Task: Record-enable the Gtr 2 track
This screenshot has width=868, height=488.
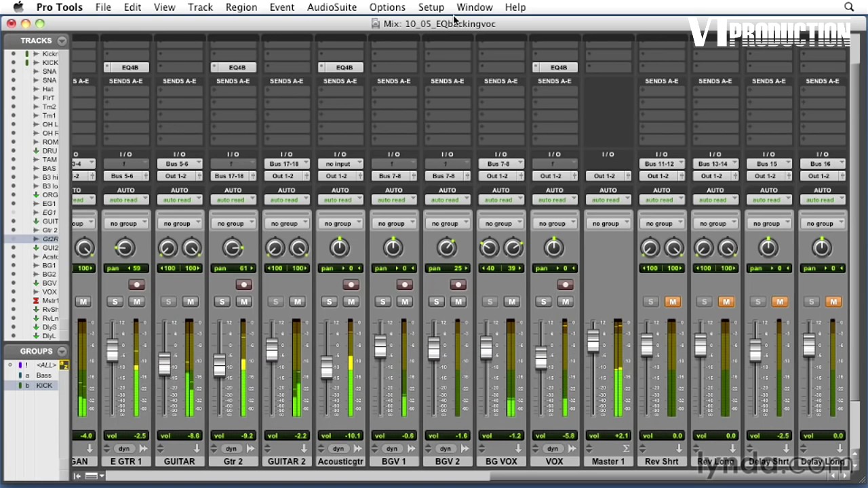Action: click(244, 285)
